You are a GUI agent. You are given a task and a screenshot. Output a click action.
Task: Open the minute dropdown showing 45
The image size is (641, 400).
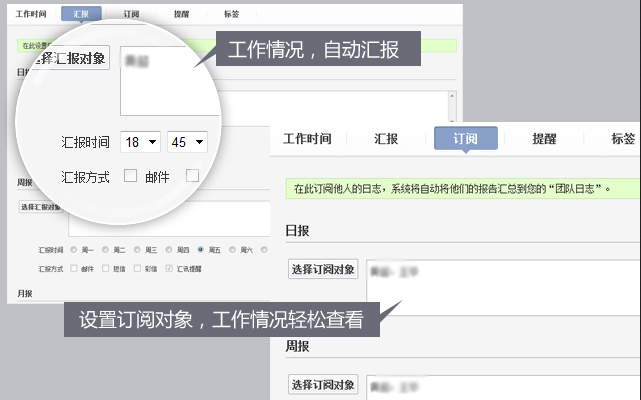tap(187, 142)
